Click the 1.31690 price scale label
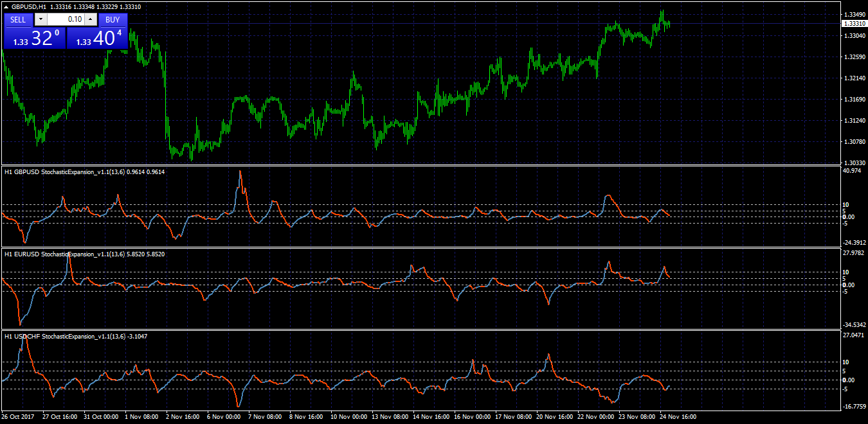 point(853,100)
